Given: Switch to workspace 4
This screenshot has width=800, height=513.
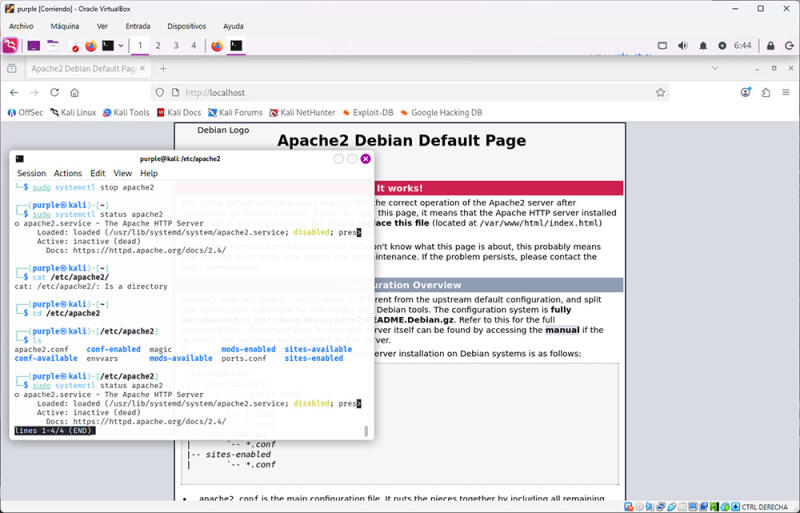Looking at the screenshot, I should [x=193, y=45].
